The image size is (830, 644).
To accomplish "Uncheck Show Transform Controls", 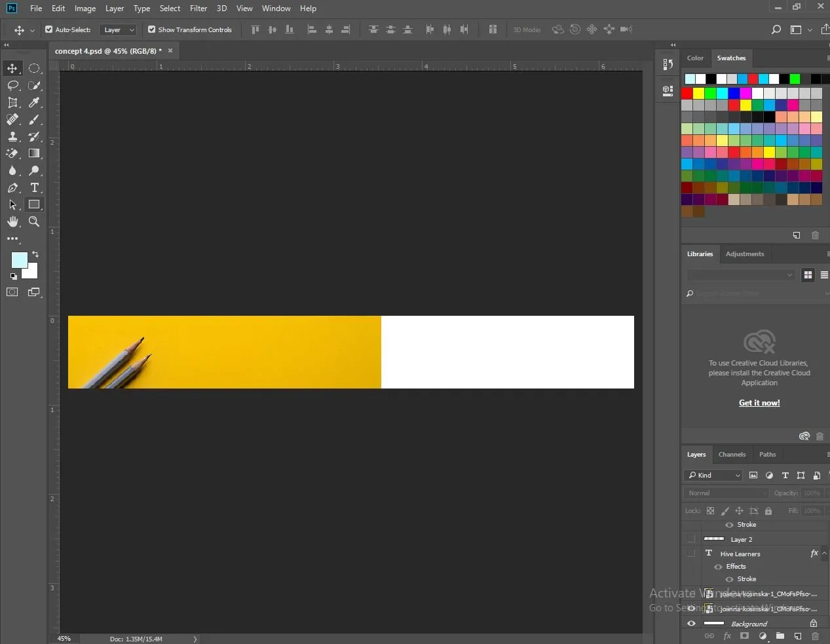I will (x=152, y=29).
